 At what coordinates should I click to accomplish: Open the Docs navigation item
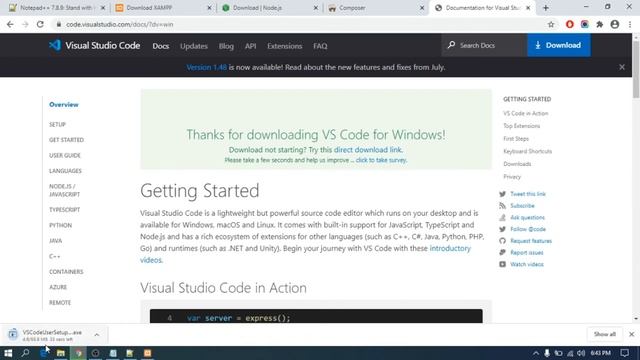click(x=161, y=46)
